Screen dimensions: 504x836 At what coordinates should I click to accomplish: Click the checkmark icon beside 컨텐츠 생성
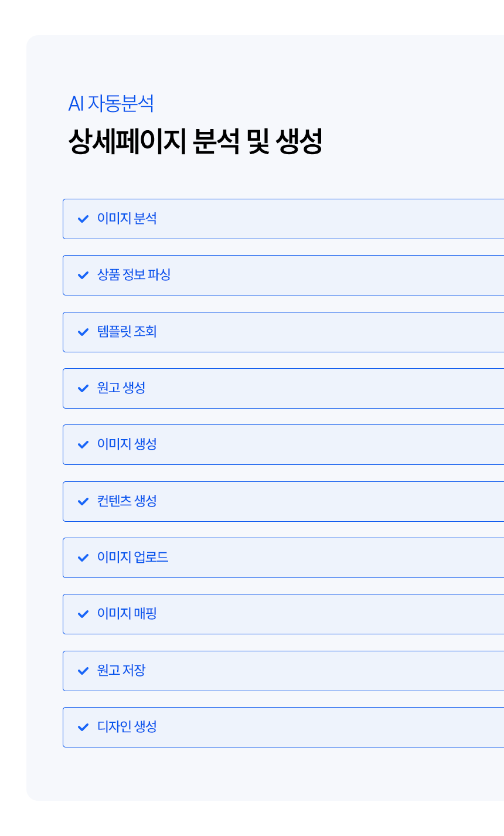pyautogui.click(x=83, y=501)
